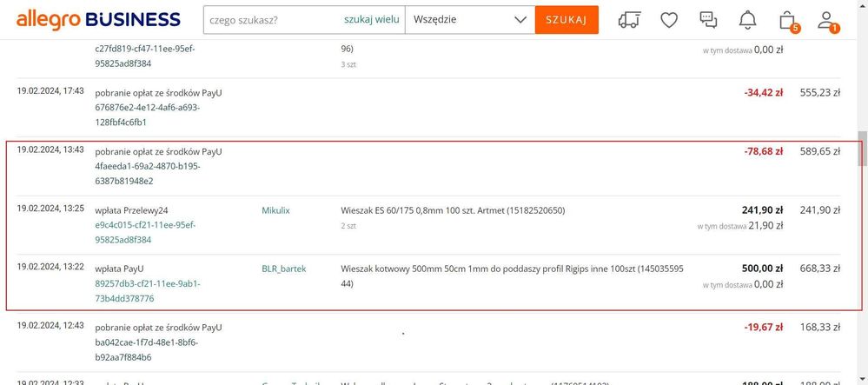The width and height of the screenshot is (868, 385).
Task: Click the '3 szt' quantity text
Action: [348, 64]
